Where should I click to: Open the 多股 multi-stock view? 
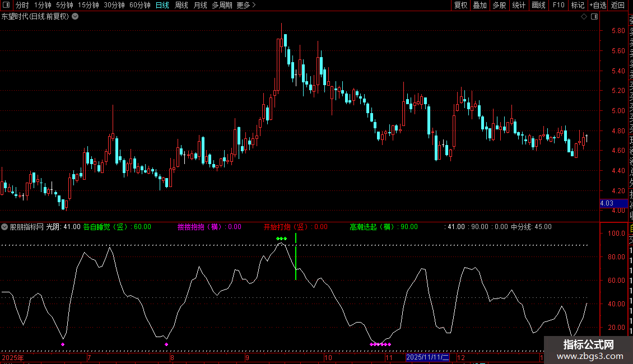pyautogui.click(x=499, y=5)
